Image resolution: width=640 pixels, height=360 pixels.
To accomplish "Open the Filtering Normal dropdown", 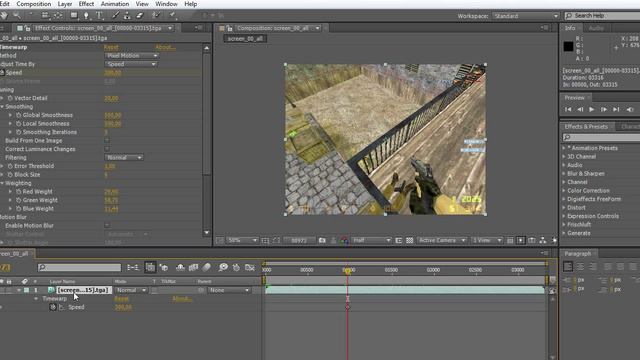I will click(124, 158).
